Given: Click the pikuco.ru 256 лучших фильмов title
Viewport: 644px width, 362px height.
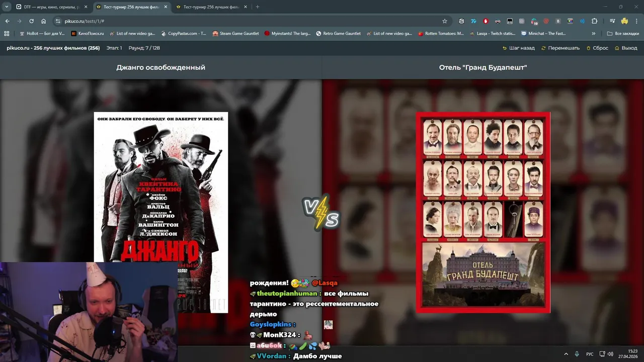Looking at the screenshot, I should 53,48.
